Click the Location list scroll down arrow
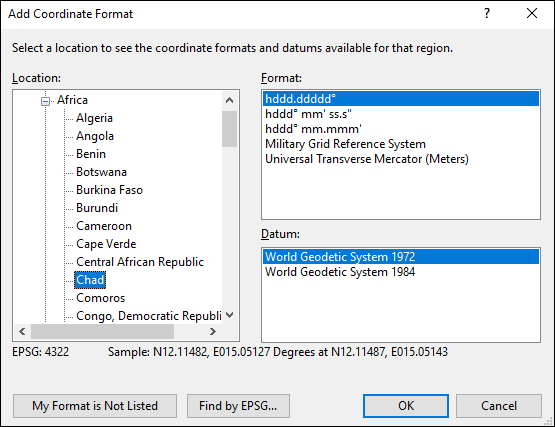This screenshot has height=427, width=555. [x=229, y=315]
